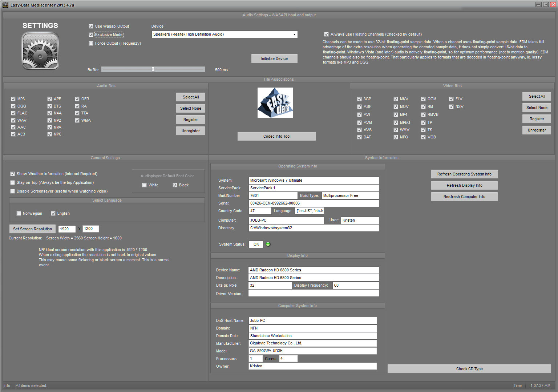Image resolution: width=558 pixels, height=392 pixels.
Task: Uncheck the FLV video association
Action: click(x=451, y=99)
